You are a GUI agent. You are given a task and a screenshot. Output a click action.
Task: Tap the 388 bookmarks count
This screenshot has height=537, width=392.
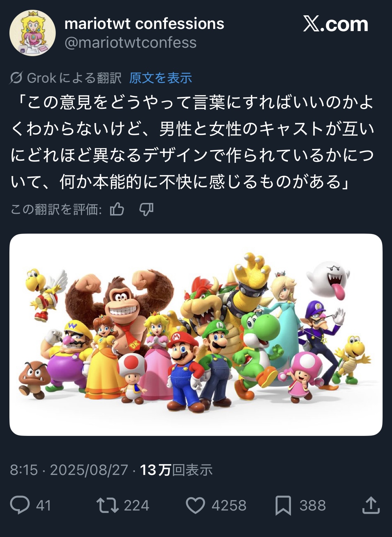click(x=313, y=505)
